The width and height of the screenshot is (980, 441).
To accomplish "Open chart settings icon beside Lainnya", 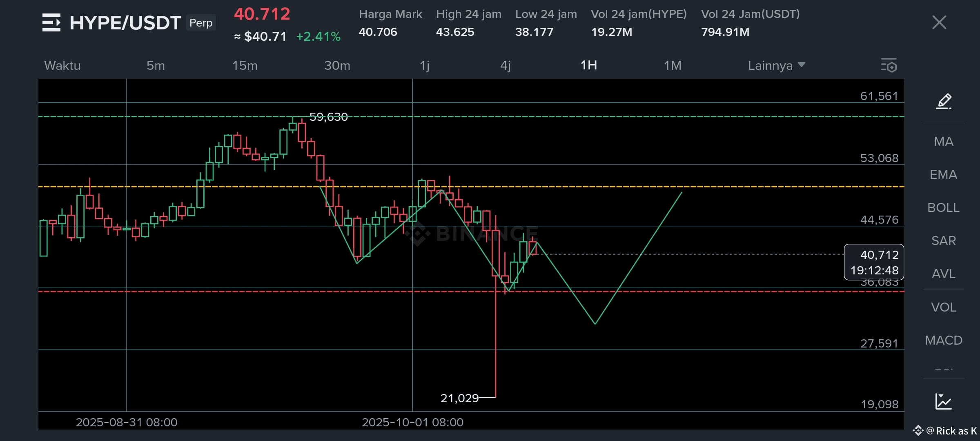I will 889,65.
